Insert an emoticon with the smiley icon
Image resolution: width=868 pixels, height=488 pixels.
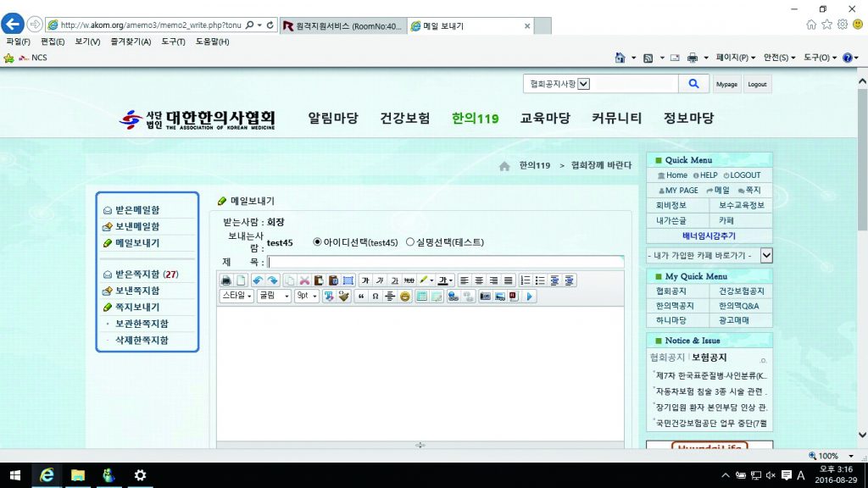404,295
